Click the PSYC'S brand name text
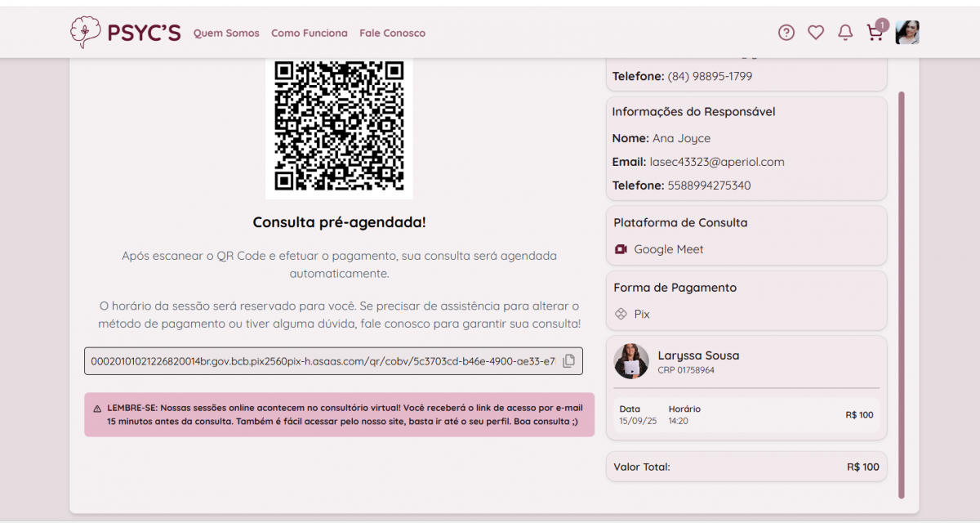This screenshot has height=523, width=980. (x=144, y=33)
